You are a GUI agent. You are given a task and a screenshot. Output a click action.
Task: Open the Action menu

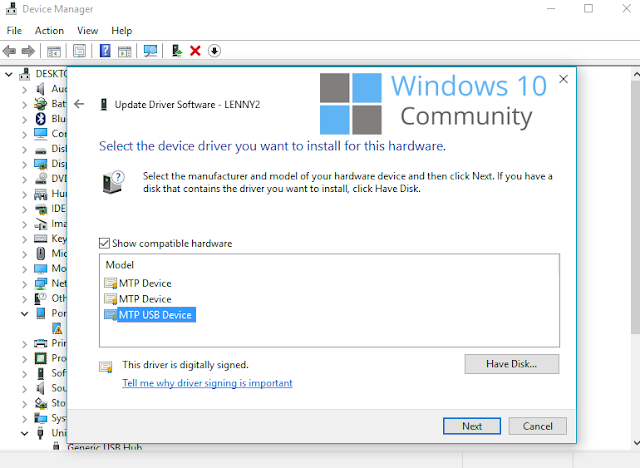49,31
